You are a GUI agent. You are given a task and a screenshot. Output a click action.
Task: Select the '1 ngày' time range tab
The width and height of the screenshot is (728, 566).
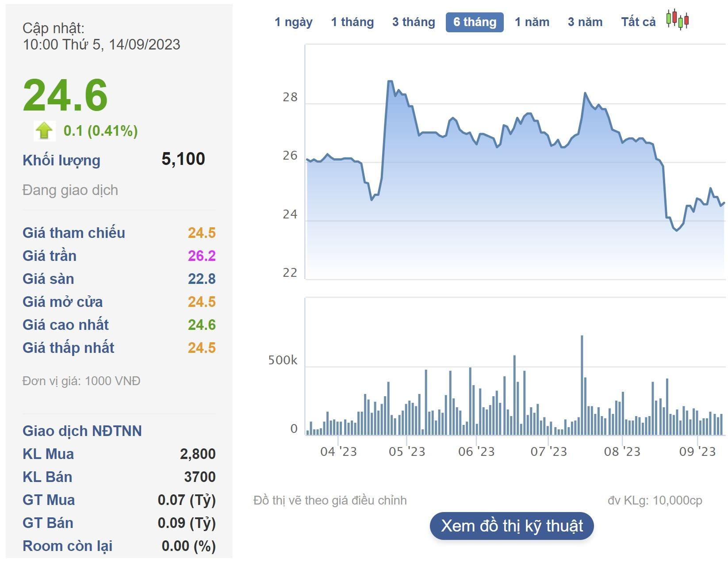coord(294,22)
